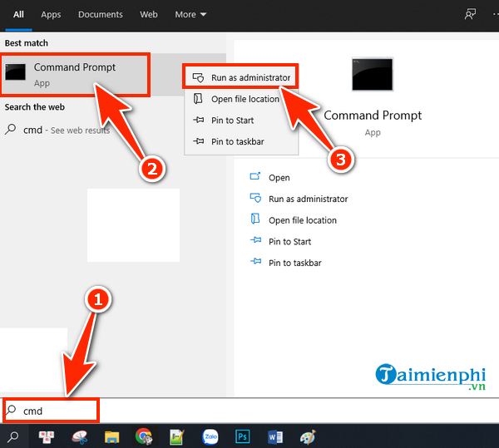499x448 pixels.
Task: Open Paint from the taskbar
Action: (x=308, y=437)
